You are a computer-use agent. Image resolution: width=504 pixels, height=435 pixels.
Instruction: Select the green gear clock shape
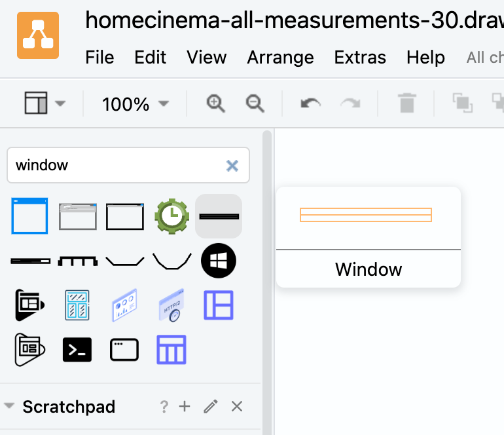(171, 216)
